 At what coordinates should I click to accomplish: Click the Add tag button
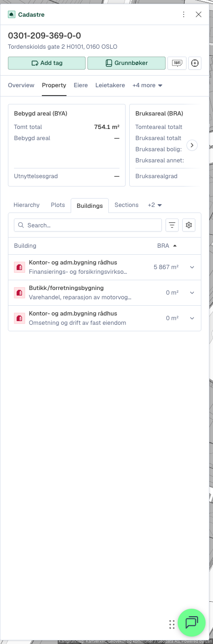[47, 63]
